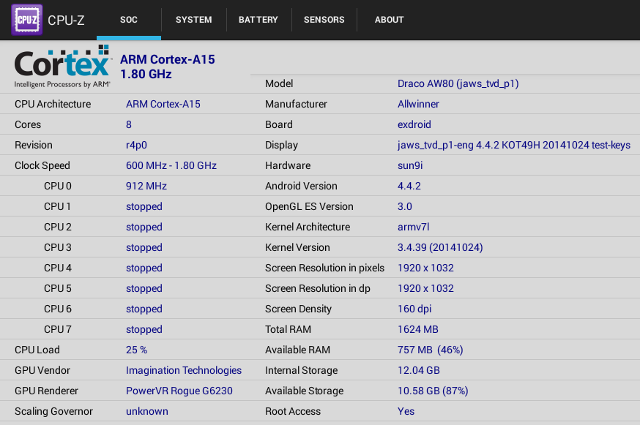Image resolution: width=640 pixels, height=425 pixels.
Task: Click Kernel Architecture value armv7l
Action: click(x=413, y=227)
